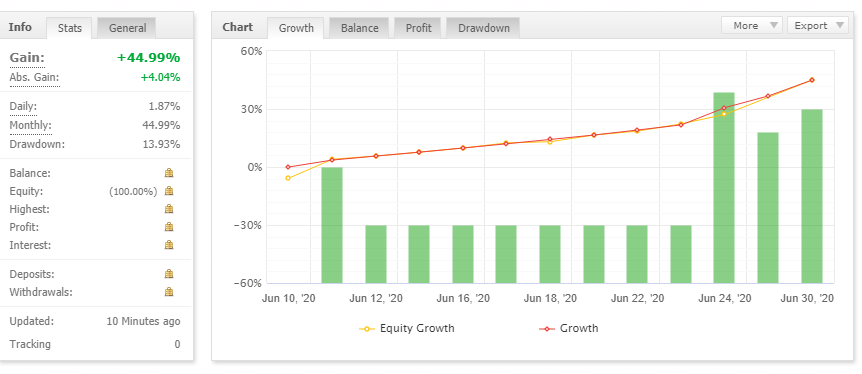Click the last green bar at Jun 30
The height and width of the screenshot is (374, 862).
coord(811,196)
